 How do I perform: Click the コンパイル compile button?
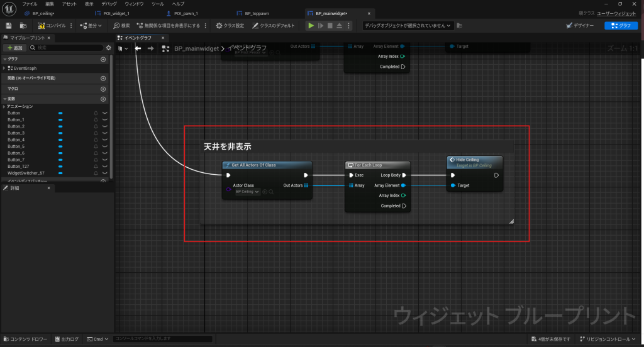click(x=52, y=26)
